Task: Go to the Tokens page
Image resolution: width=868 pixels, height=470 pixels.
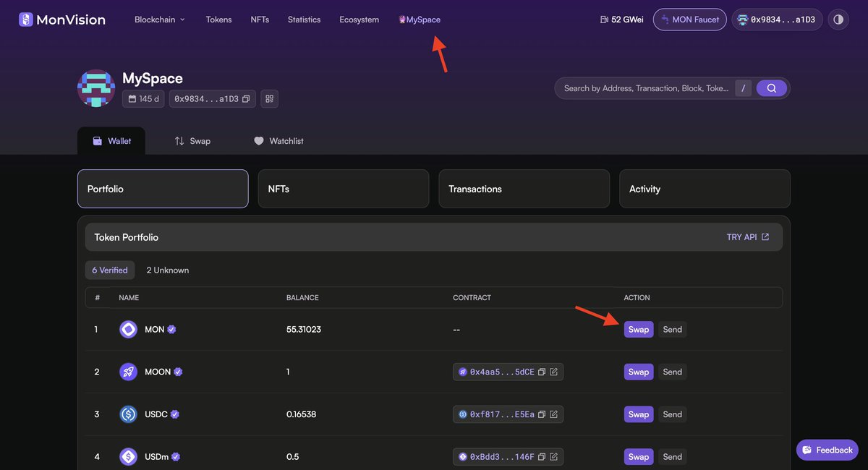Action: coord(218,20)
